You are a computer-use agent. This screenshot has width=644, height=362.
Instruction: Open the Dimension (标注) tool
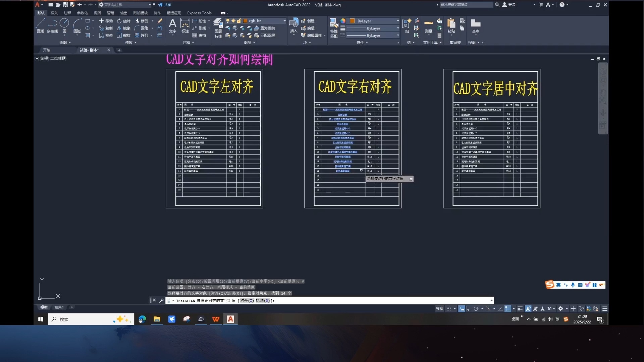[x=185, y=25]
